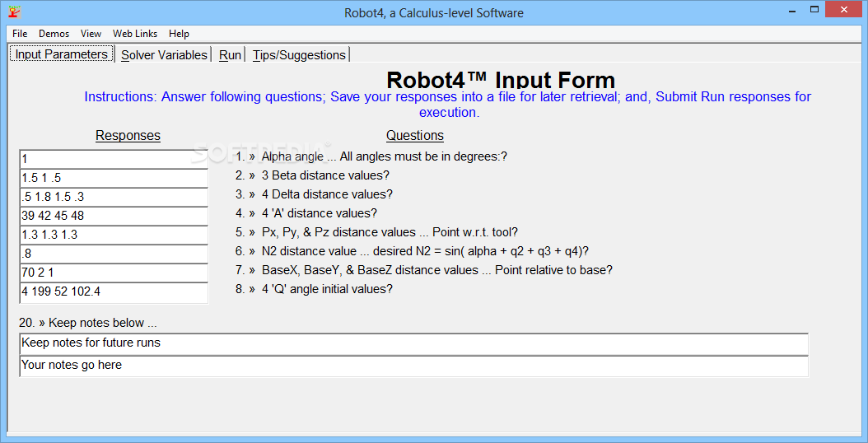Click the 'A' distance field with 39 42 45 48
This screenshot has height=443, width=868.
tap(114, 216)
